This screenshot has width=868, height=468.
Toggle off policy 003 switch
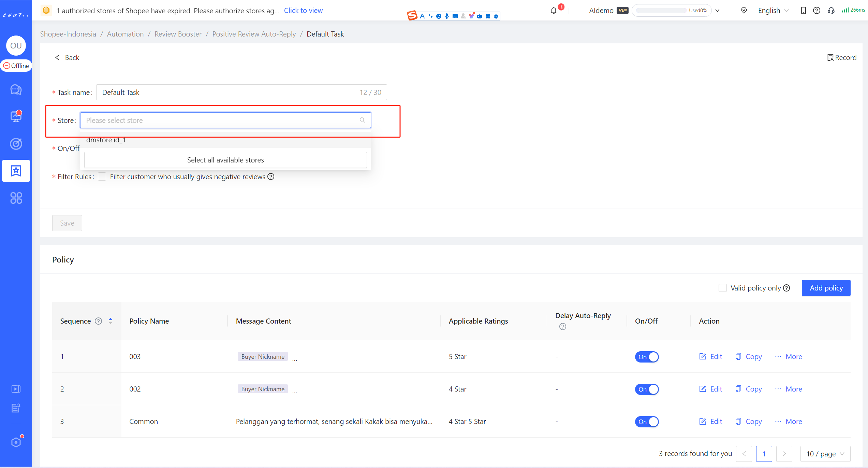click(647, 357)
